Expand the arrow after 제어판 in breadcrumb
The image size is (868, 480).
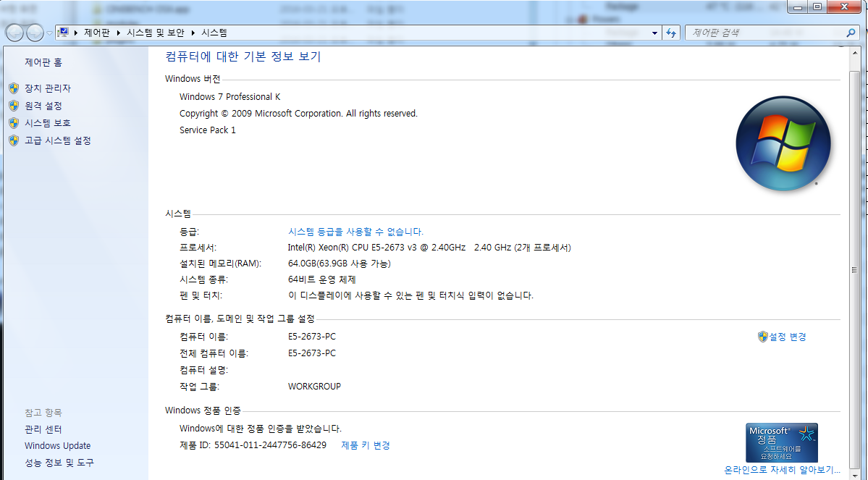(119, 33)
